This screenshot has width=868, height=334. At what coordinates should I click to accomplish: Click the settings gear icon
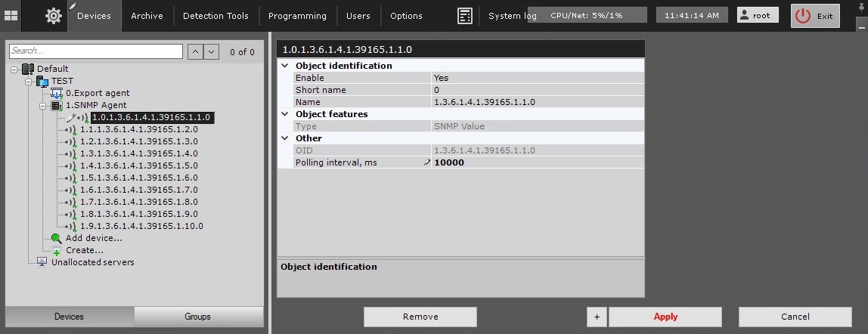coord(54,16)
